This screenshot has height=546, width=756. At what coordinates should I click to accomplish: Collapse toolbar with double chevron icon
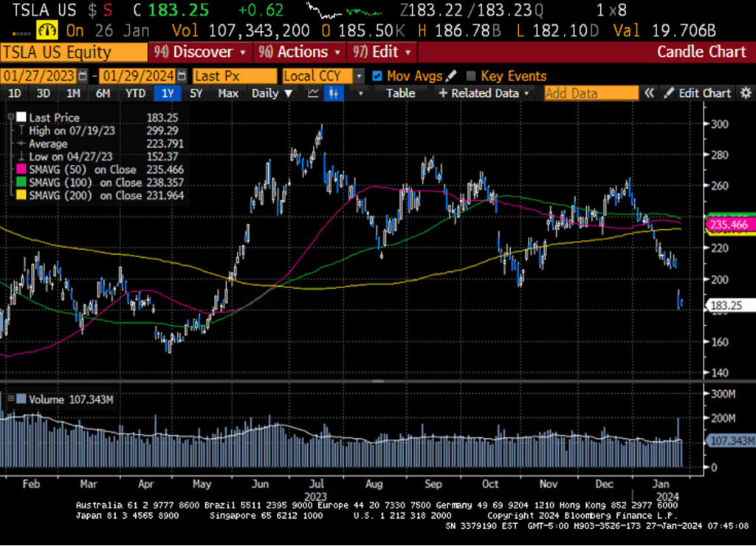tap(649, 93)
